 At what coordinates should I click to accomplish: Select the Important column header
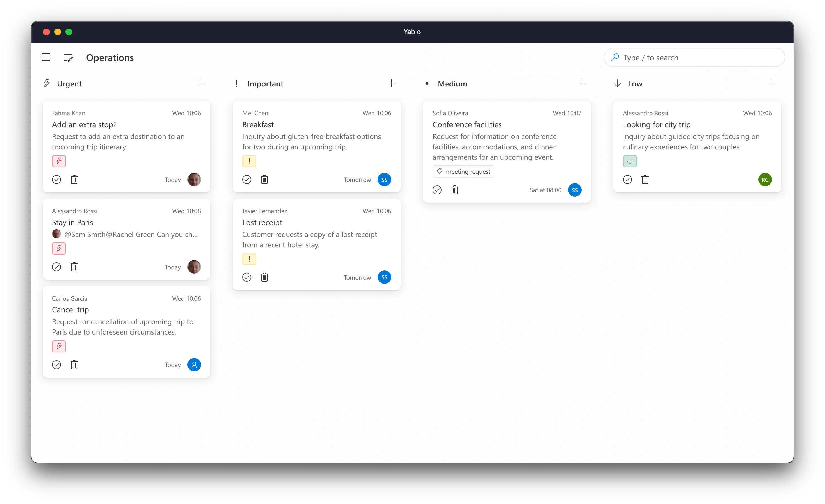point(265,84)
